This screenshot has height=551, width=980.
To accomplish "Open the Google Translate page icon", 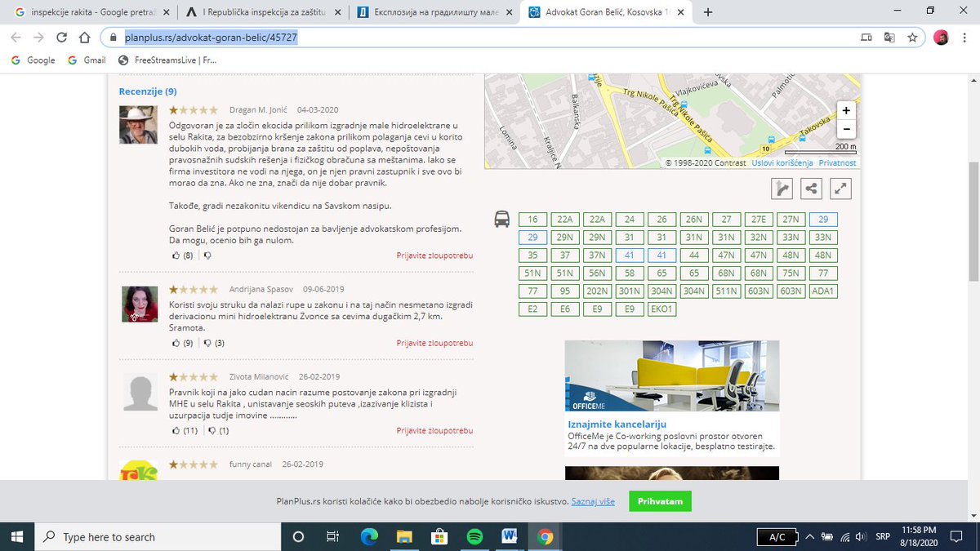I will coord(889,38).
